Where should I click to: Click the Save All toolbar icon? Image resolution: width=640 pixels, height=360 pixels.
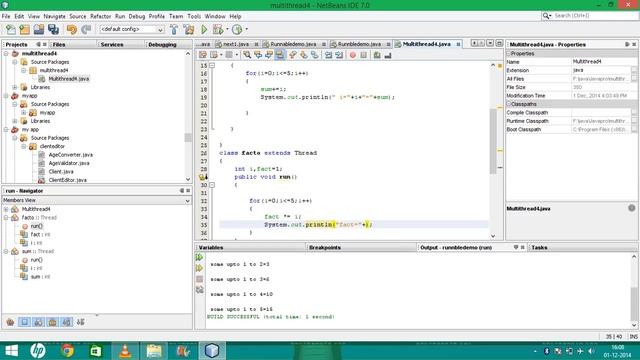53,29
